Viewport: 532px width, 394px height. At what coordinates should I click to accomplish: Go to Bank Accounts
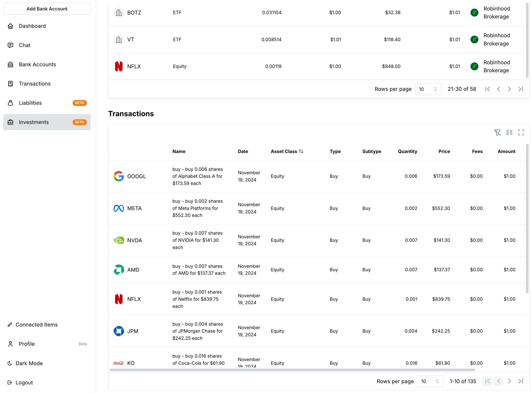47,64
